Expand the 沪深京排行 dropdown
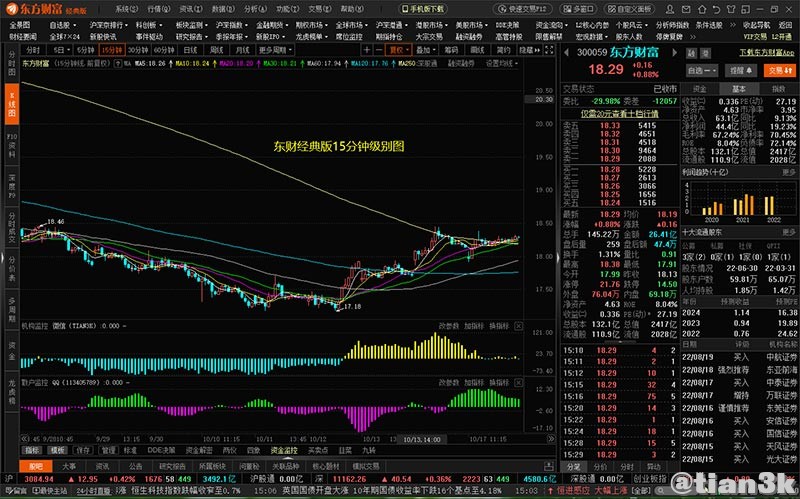Image resolution: width=800 pixels, height=499 pixels. (x=110, y=24)
